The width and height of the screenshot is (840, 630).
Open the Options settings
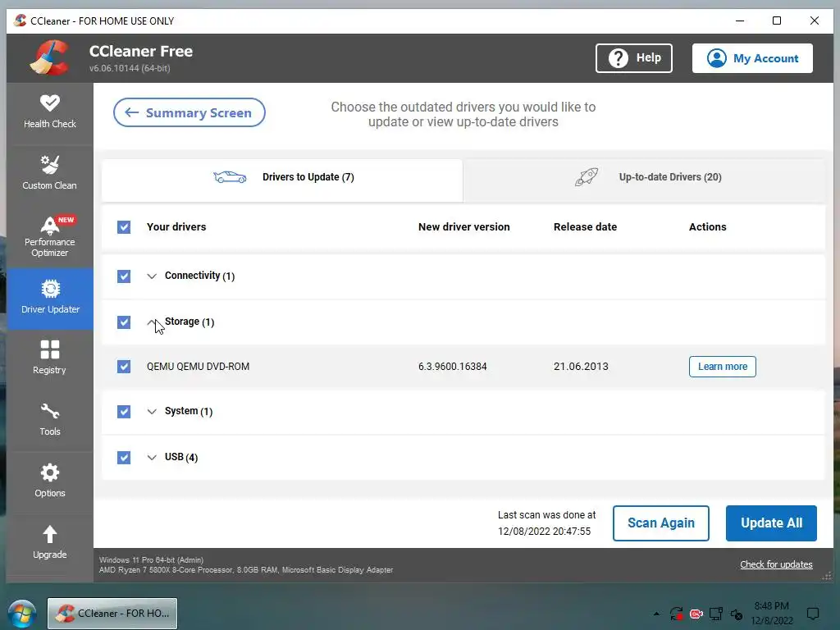tap(50, 482)
